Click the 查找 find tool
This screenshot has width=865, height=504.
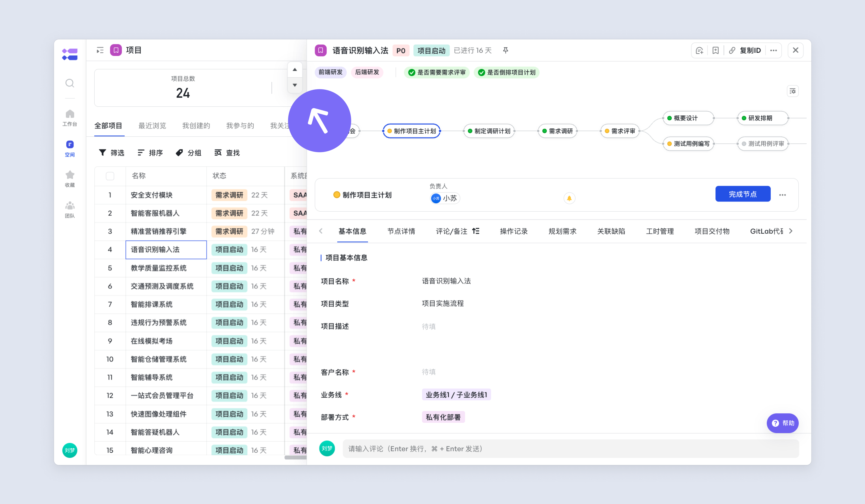[227, 153]
